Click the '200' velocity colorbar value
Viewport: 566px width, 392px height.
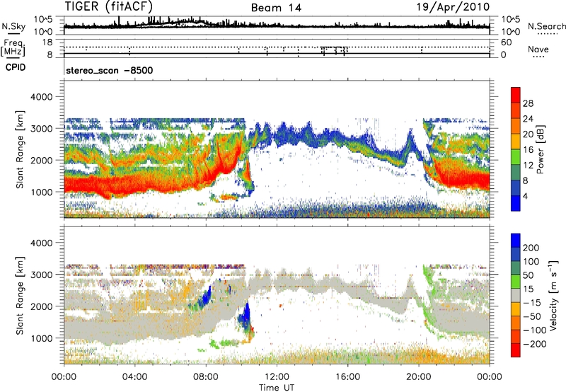click(531, 248)
